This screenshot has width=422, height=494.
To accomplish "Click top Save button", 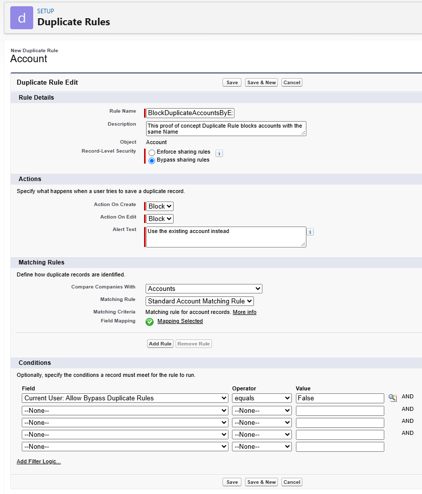I will [x=232, y=83].
